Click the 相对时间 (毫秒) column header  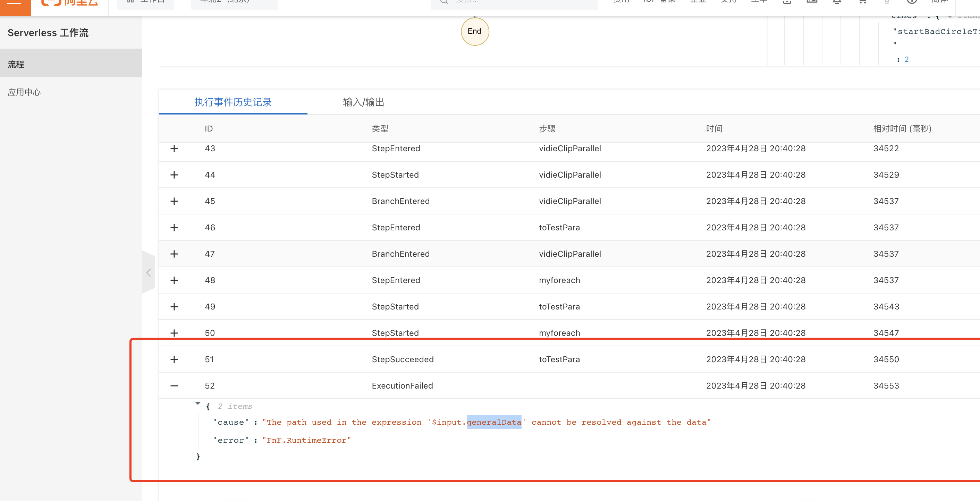point(902,129)
